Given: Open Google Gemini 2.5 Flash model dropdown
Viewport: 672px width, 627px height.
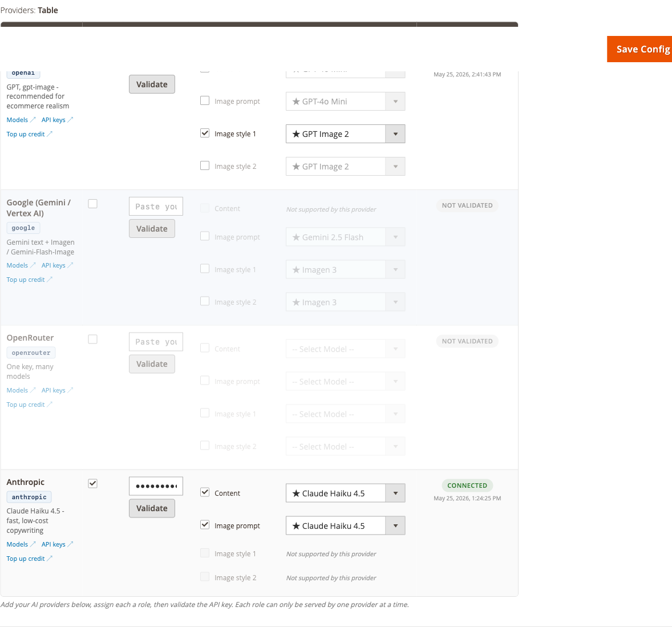Looking at the screenshot, I should click(x=346, y=237).
